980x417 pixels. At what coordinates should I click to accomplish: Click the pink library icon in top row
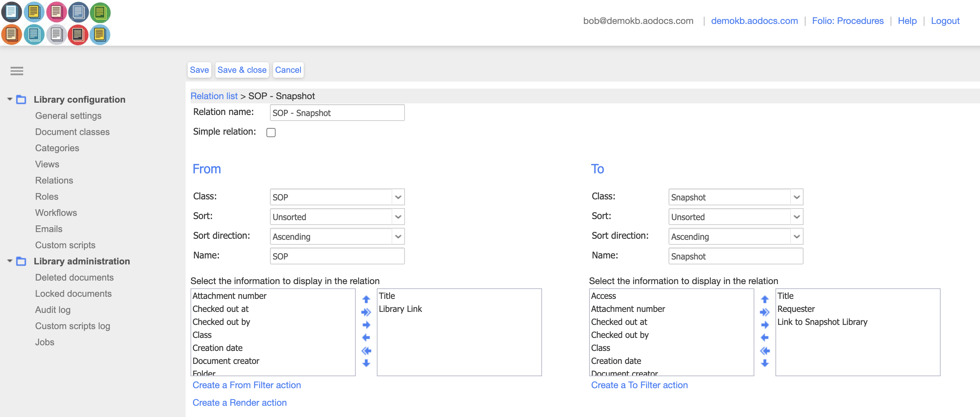[x=56, y=12]
